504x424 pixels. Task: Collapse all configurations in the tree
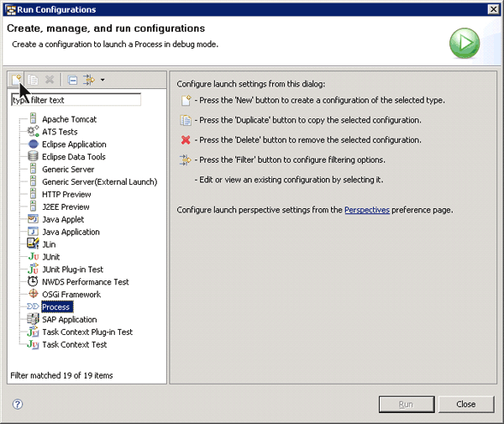[x=72, y=80]
